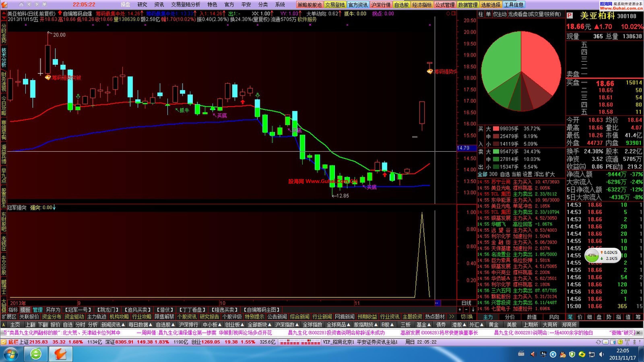Click the blue timeline scroll marker
This screenshot has width=644, height=362.
pos(438,303)
